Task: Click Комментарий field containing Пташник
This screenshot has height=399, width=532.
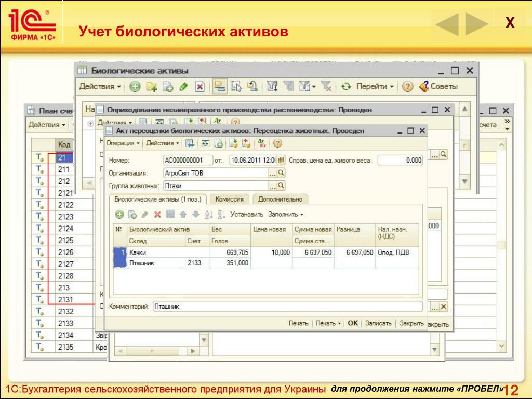Action: point(288,307)
